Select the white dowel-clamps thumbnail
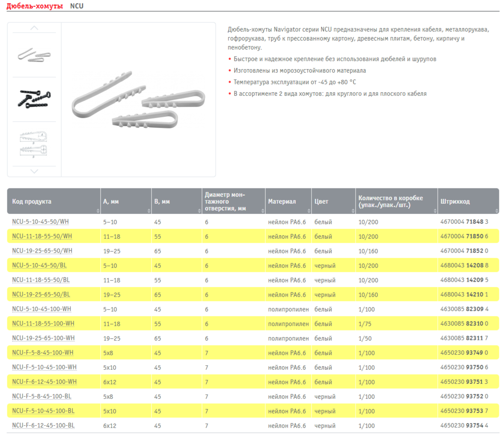 pyautogui.click(x=34, y=55)
